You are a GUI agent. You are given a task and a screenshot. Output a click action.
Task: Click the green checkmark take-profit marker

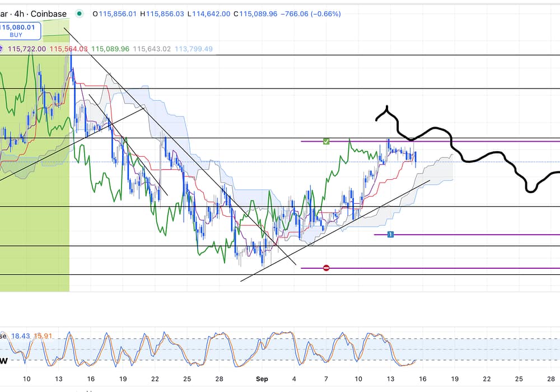326,141
